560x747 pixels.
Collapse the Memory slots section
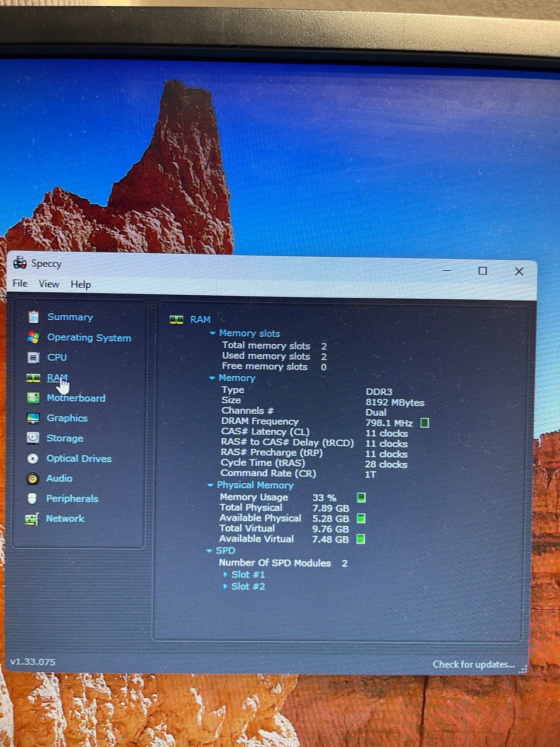[213, 333]
